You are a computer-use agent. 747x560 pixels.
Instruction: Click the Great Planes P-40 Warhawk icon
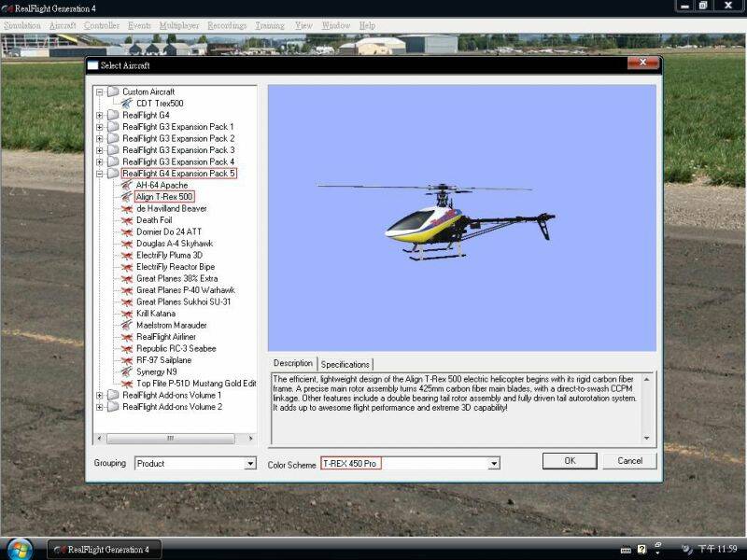tap(127, 290)
